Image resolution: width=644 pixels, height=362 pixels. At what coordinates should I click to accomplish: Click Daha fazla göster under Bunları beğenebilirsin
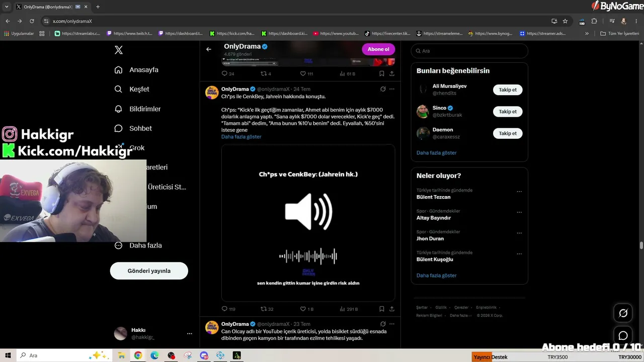436,153
